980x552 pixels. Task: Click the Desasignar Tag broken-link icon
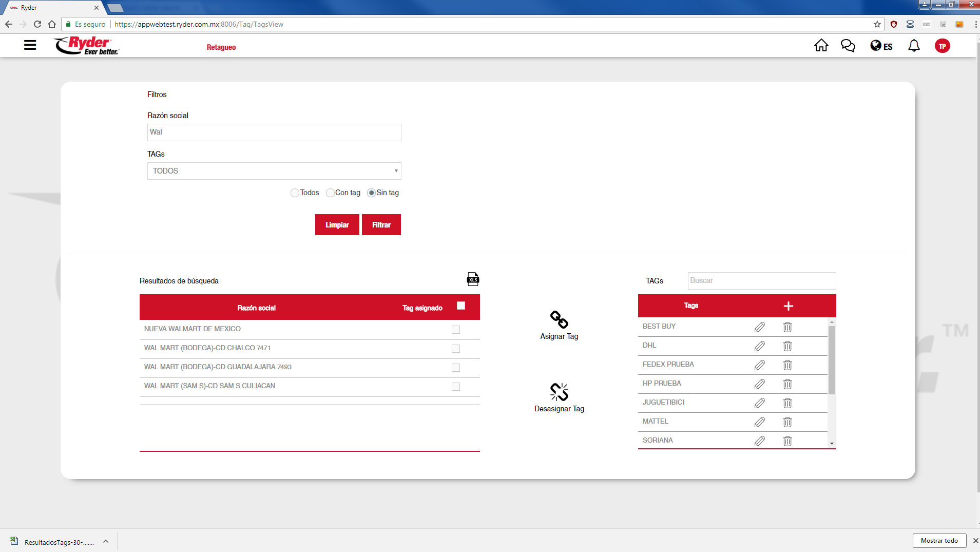pos(559,392)
